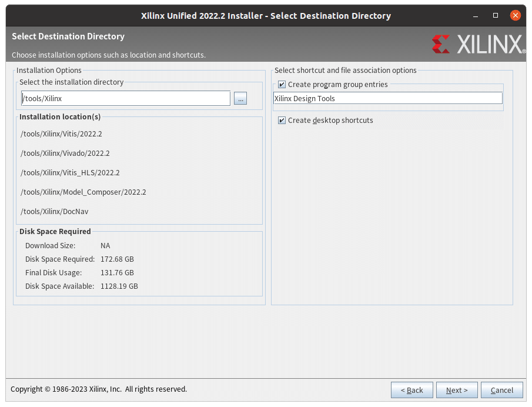Select the /tools/Xilinx/Vivado/2022.2 location entry
532x407 pixels.
click(64, 153)
